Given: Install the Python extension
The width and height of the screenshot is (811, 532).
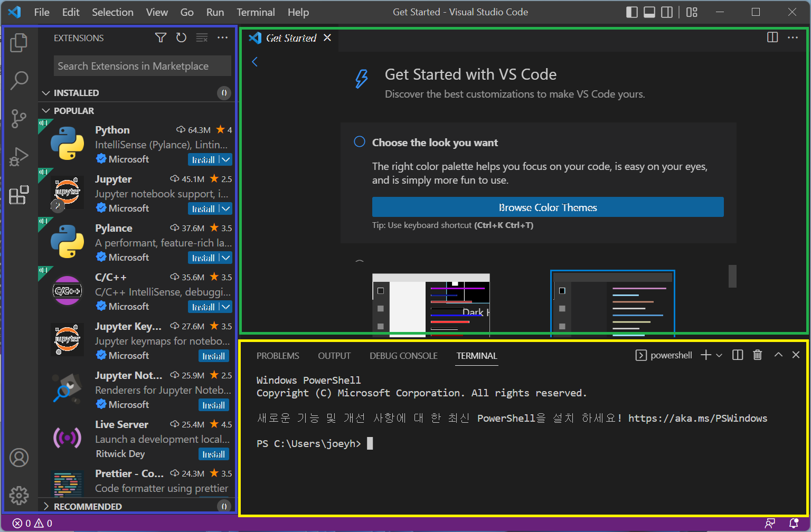Looking at the screenshot, I should (x=203, y=159).
